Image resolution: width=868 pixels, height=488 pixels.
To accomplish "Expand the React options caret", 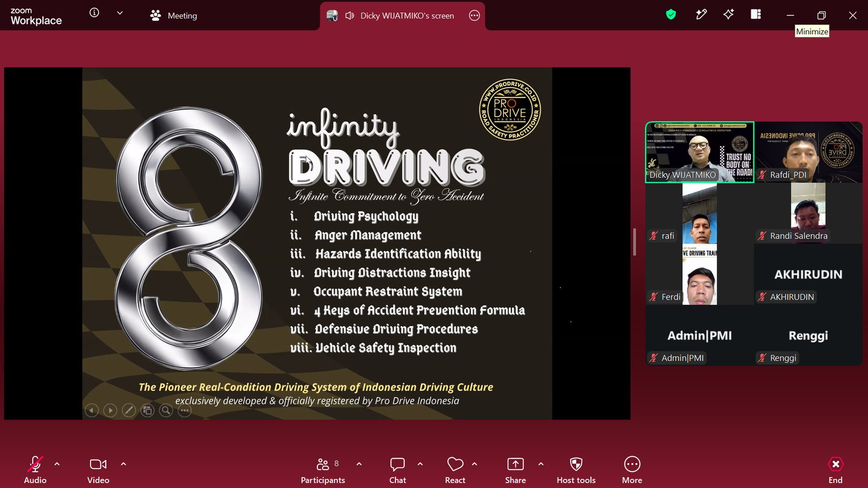I will click(x=475, y=464).
